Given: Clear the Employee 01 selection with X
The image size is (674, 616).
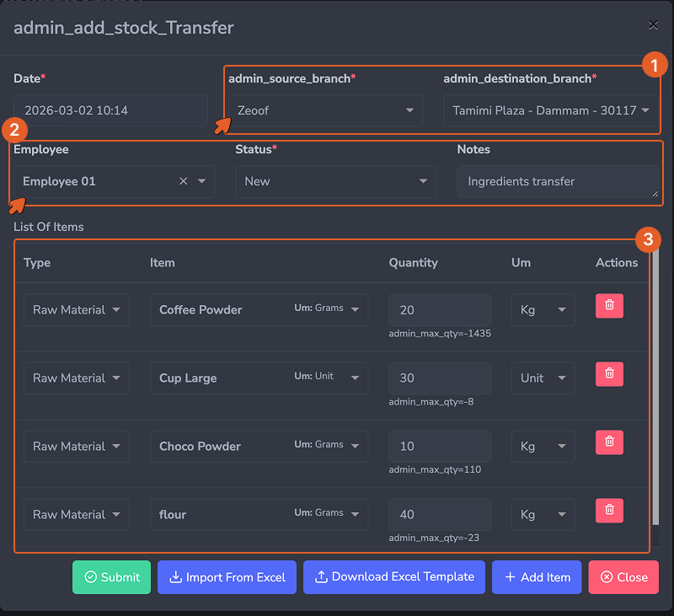Looking at the screenshot, I should 184,181.
